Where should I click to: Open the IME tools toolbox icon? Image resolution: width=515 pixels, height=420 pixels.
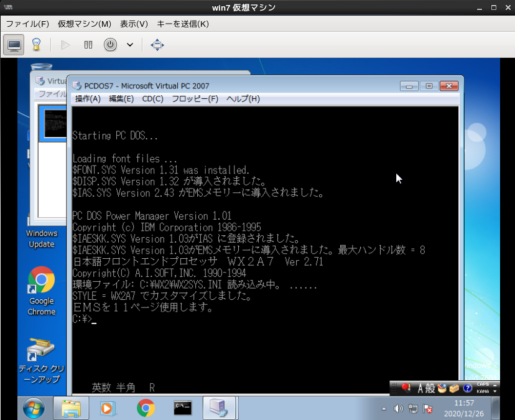pos(454,389)
